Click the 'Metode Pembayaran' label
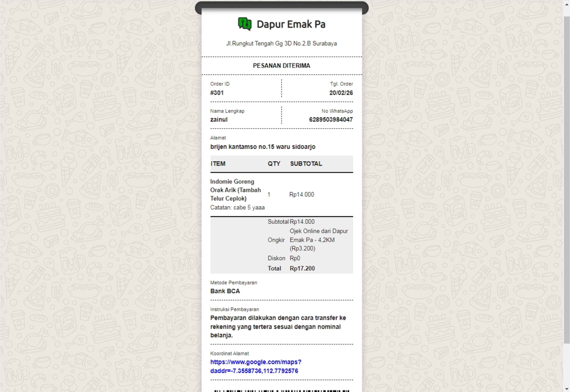Screen dimensions: 570x392 point(233,283)
